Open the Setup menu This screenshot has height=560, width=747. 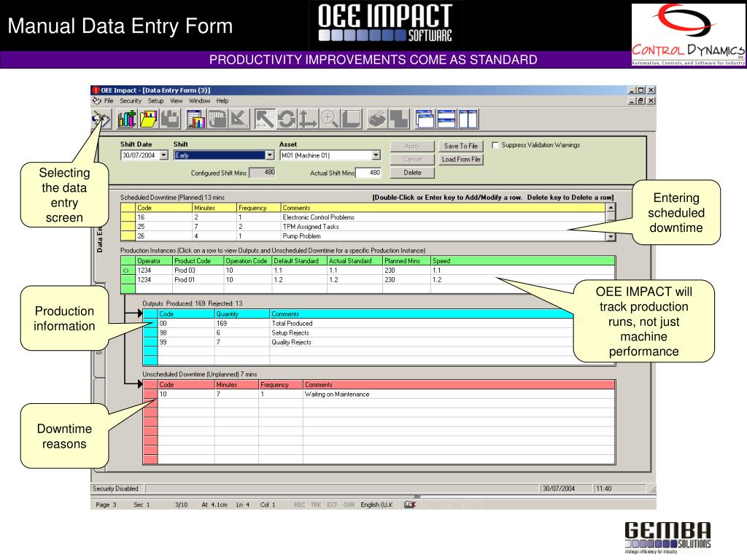tap(155, 101)
